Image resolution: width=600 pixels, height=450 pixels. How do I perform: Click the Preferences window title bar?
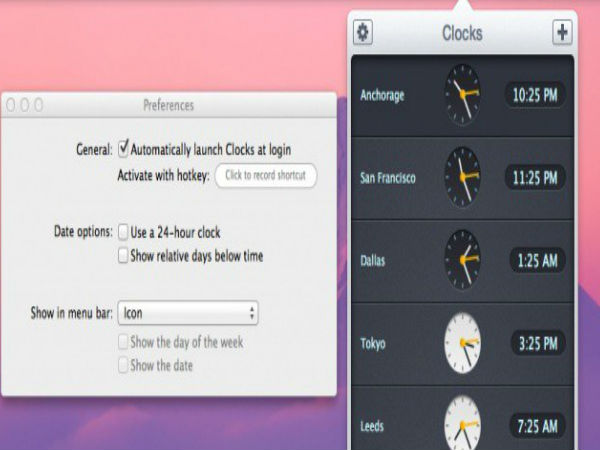pyautogui.click(x=168, y=105)
